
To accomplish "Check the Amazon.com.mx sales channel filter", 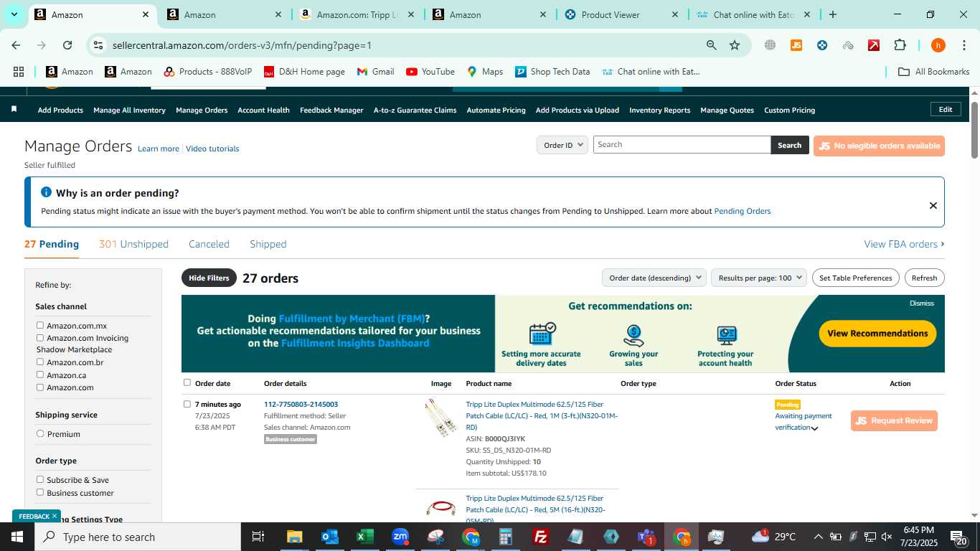I will (40, 325).
